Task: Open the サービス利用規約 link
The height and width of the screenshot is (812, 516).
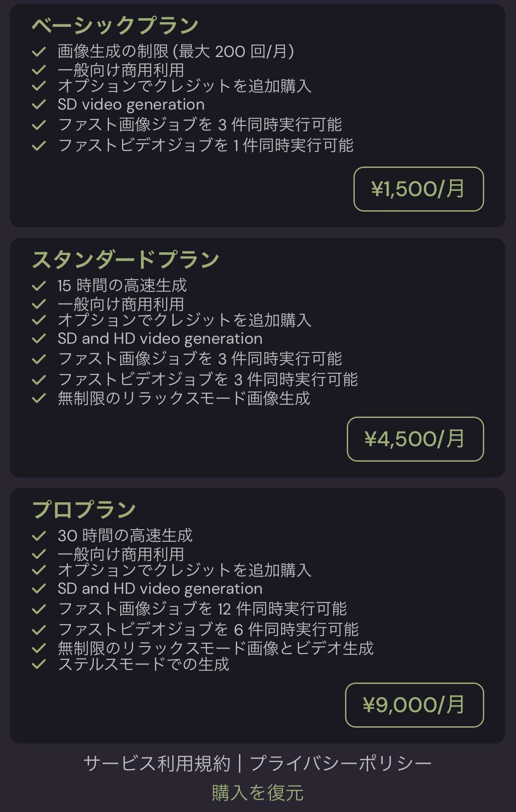Action: point(157,763)
